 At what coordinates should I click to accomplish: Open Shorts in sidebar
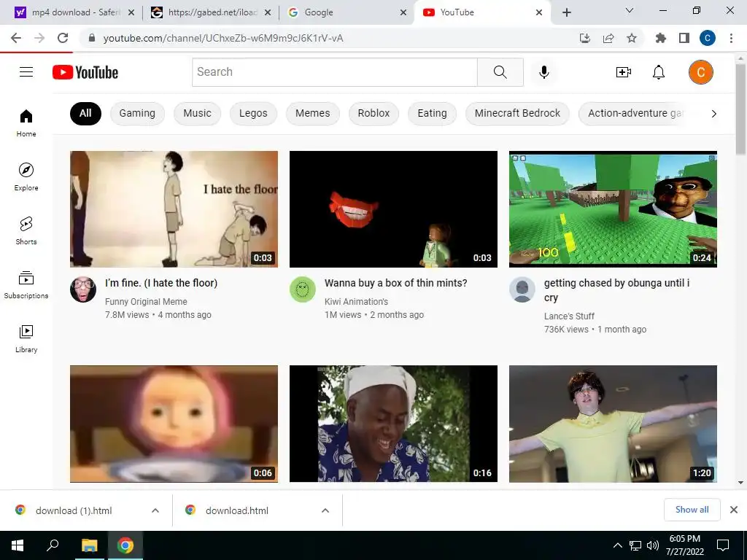pos(26,230)
